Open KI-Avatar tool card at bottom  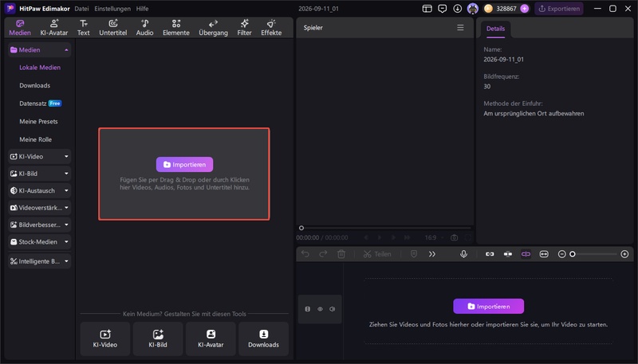211,339
